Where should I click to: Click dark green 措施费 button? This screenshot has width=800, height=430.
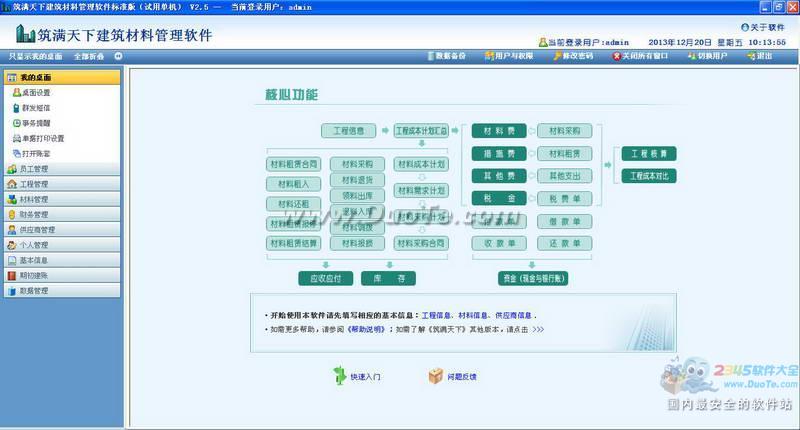(499, 154)
